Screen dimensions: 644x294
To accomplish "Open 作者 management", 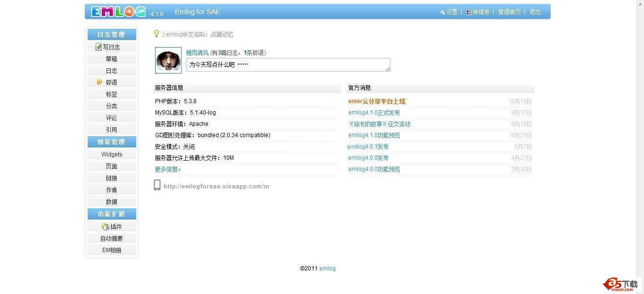I will point(112,190).
